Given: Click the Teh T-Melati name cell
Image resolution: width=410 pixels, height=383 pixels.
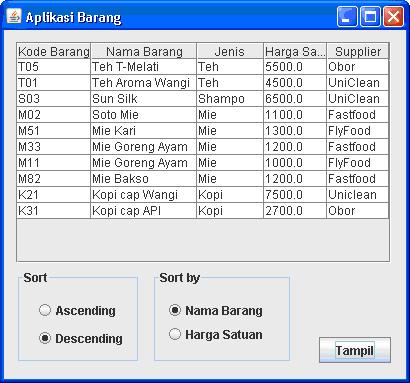Looking at the screenshot, I should (144, 67).
